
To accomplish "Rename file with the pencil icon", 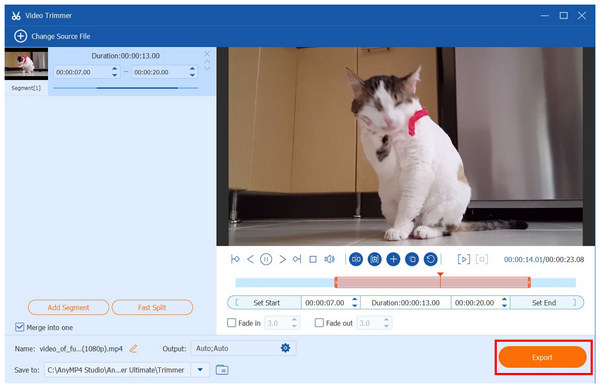I will point(133,349).
